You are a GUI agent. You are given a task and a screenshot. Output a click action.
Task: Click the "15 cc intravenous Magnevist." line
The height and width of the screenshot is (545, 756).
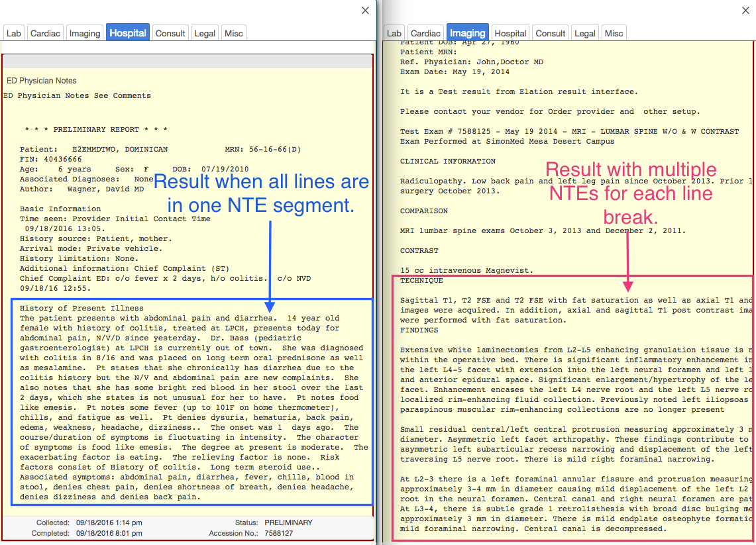point(466,270)
